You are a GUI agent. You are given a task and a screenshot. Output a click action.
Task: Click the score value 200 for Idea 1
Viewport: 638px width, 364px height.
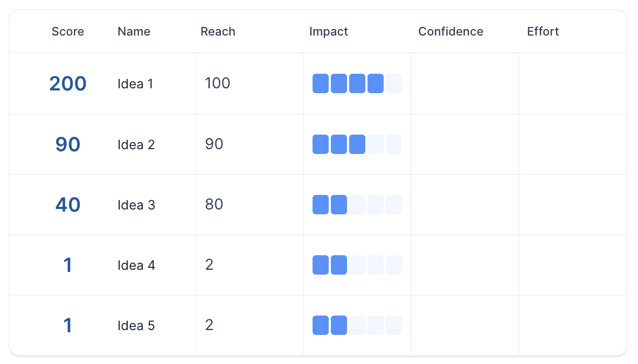[67, 83]
